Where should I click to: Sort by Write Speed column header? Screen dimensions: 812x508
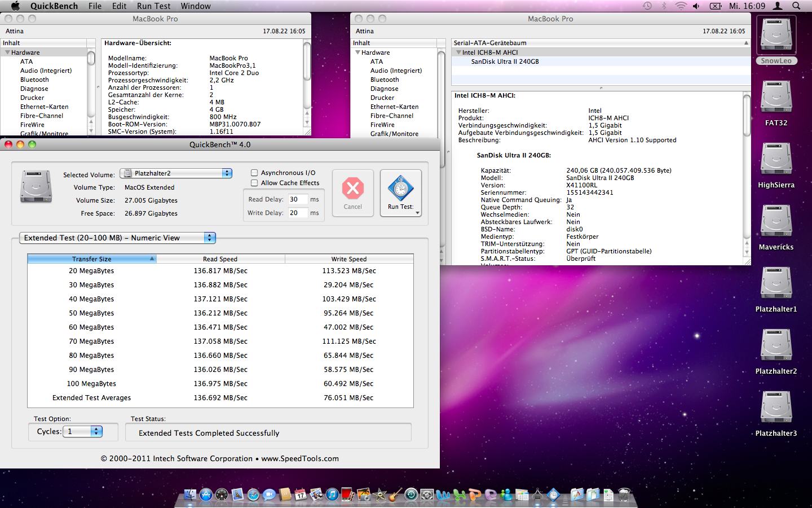click(348, 259)
